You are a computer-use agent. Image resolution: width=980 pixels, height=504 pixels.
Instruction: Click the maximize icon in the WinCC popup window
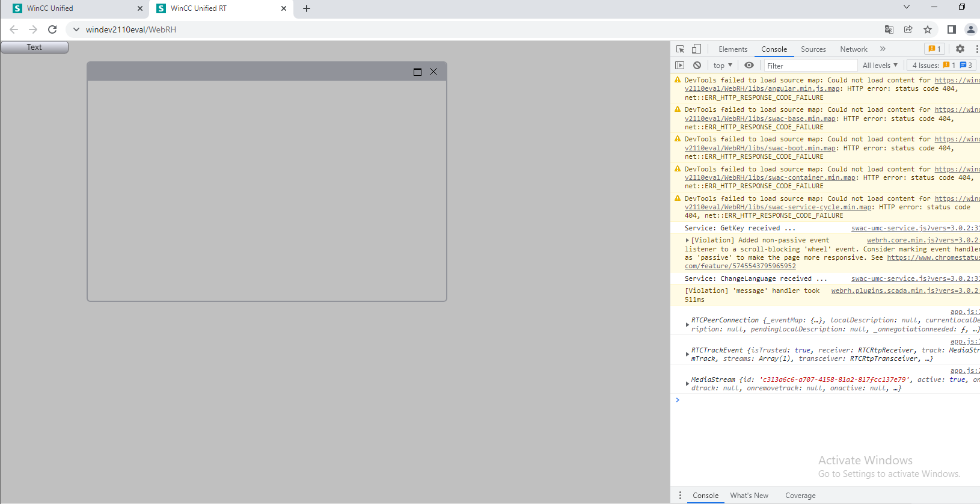[417, 72]
